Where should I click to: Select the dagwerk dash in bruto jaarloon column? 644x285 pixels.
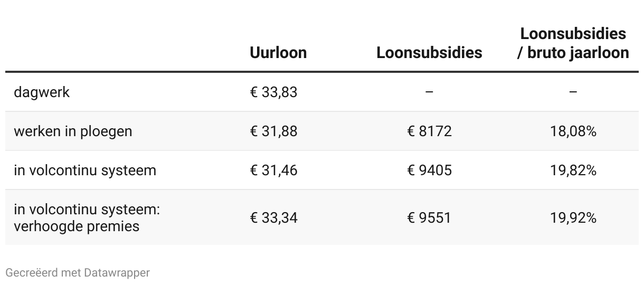pyautogui.click(x=573, y=92)
